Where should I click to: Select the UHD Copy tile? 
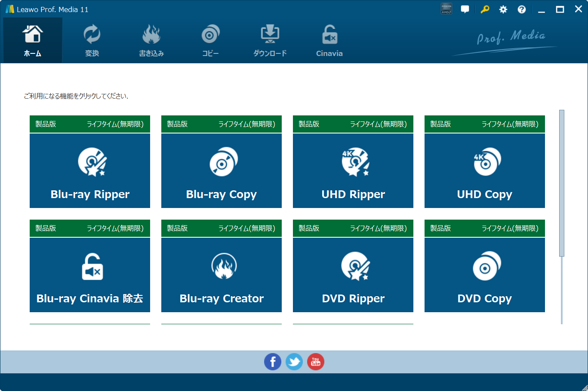[x=485, y=171]
